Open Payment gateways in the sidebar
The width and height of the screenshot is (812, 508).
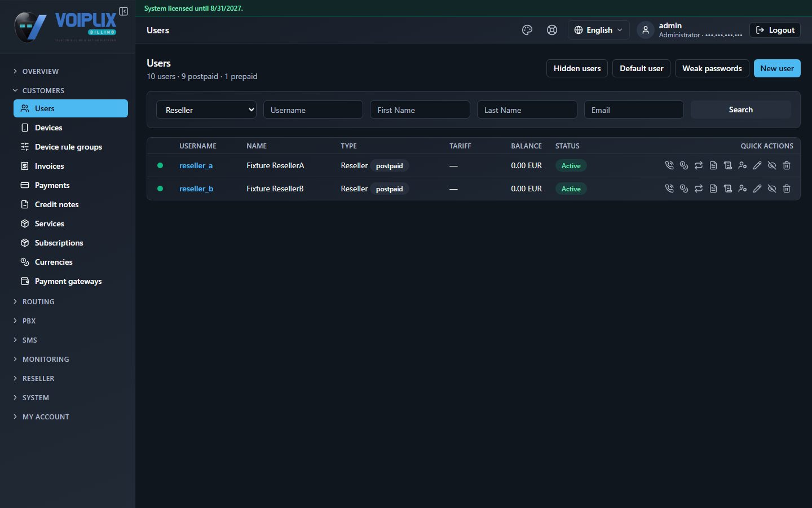point(70,281)
